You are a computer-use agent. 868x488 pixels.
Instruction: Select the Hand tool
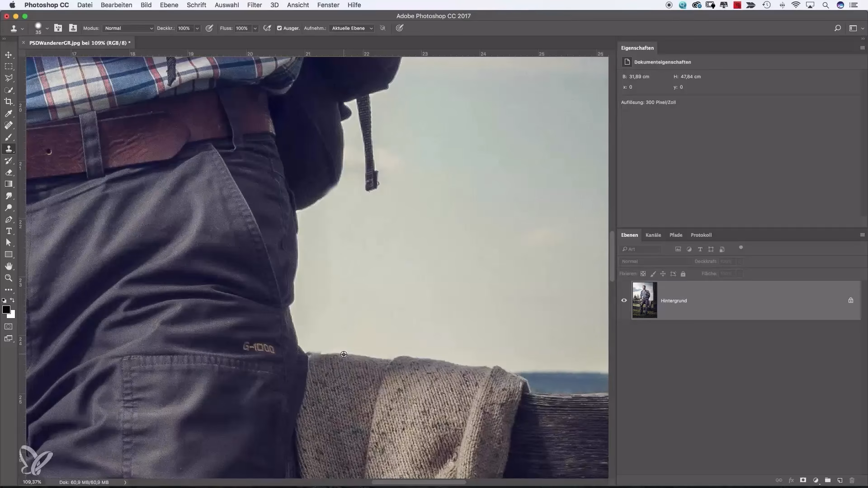coord(9,266)
